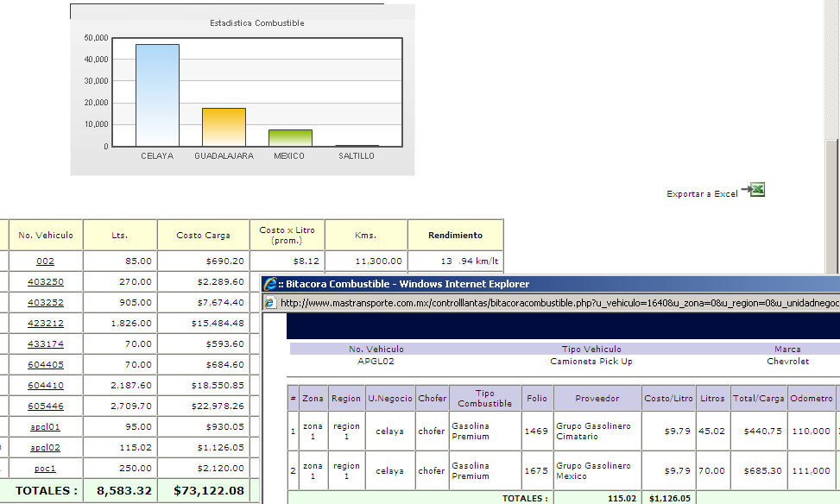Image resolution: width=840 pixels, height=504 pixels.
Task: Click the 'Exportar a Excel' text link
Action: pos(702,194)
